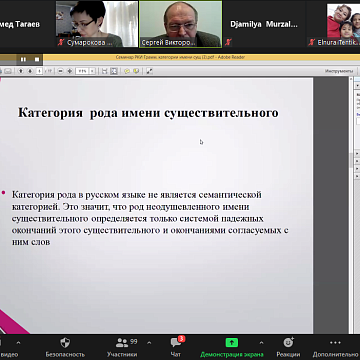Zoom out the PDF with minus icon
Viewport: 360px width, 360px height.
coord(61,71)
